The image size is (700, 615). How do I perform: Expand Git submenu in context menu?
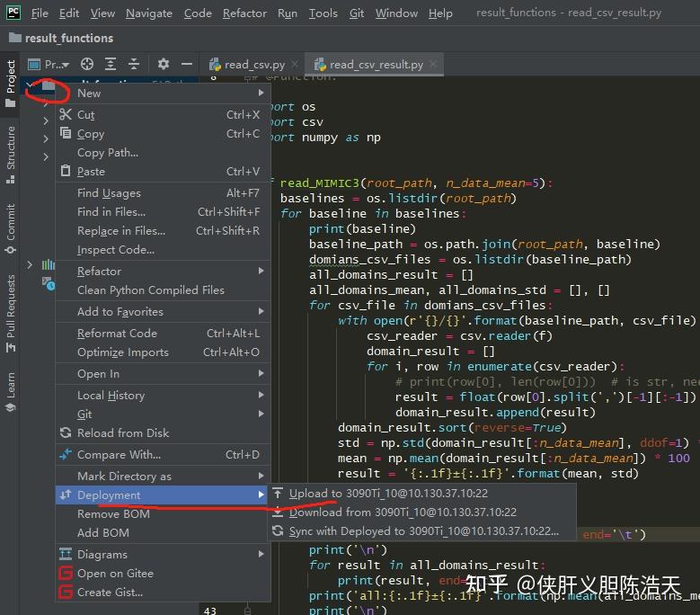click(163, 414)
